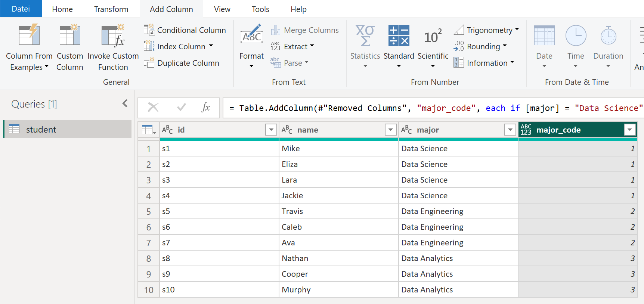The height and width of the screenshot is (304, 644).
Task: Collapse the Queries pane
Action: click(125, 103)
